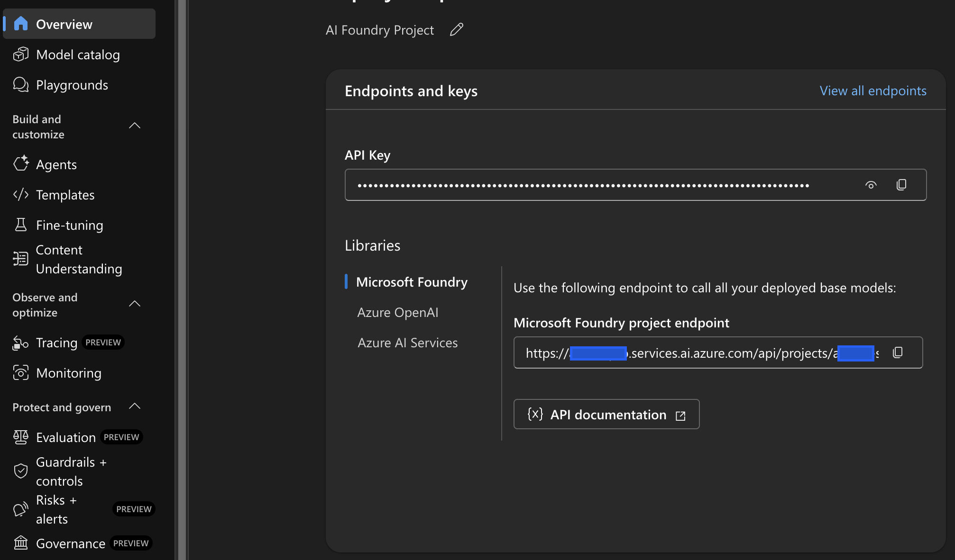Switch to the Azure OpenAI library tab
This screenshot has width=955, height=560.
pyautogui.click(x=397, y=312)
